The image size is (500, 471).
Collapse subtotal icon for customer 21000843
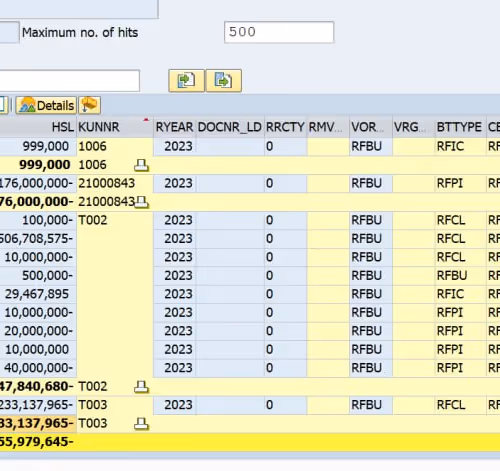coord(141,202)
